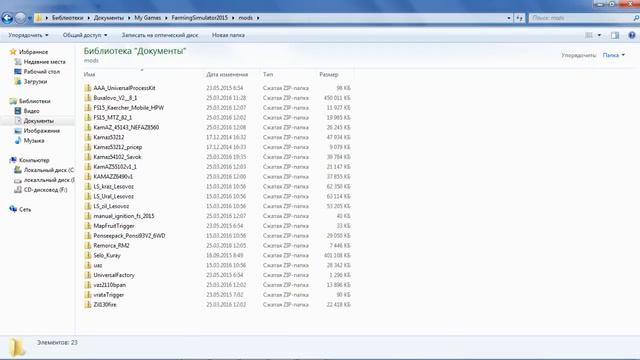
Task: Sort by the Тип column header
Action: pyautogui.click(x=268, y=75)
